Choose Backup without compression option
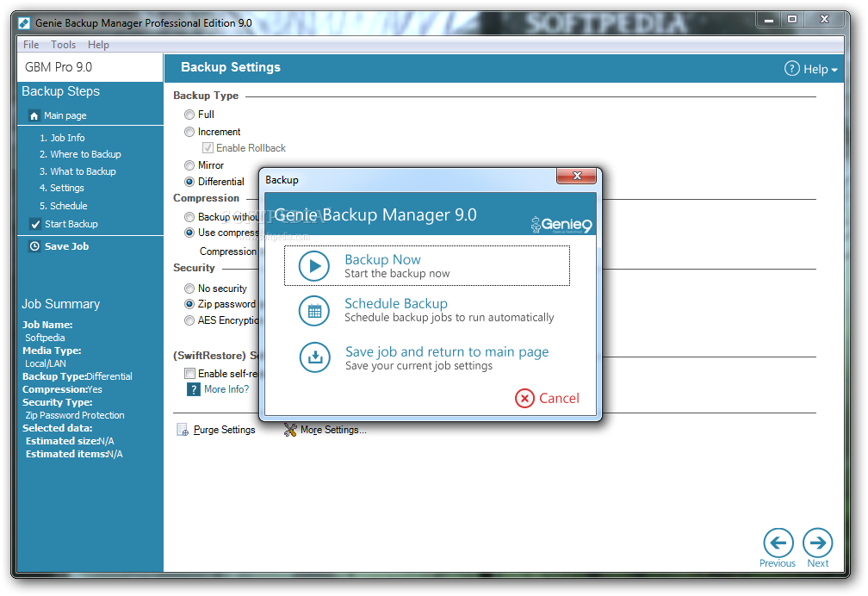This screenshot has width=868, height=596. 189,216
